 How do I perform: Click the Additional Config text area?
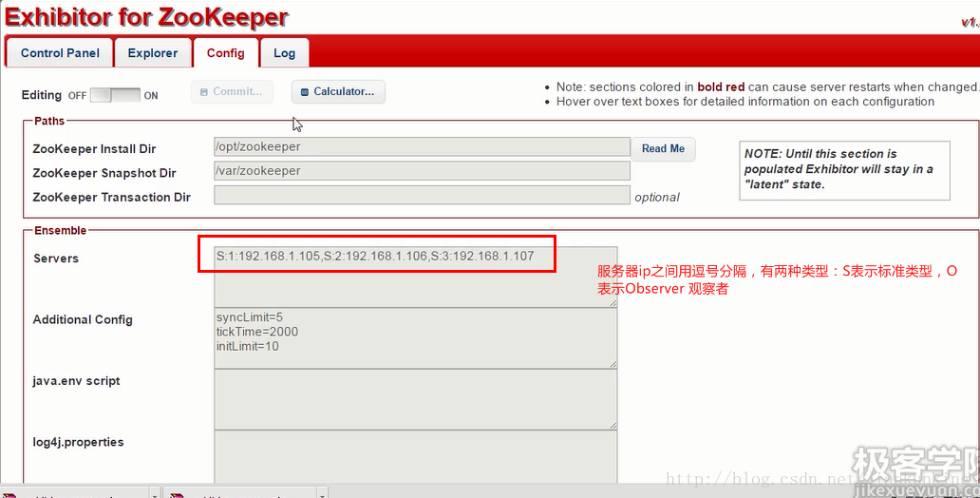tap(416, 337)
